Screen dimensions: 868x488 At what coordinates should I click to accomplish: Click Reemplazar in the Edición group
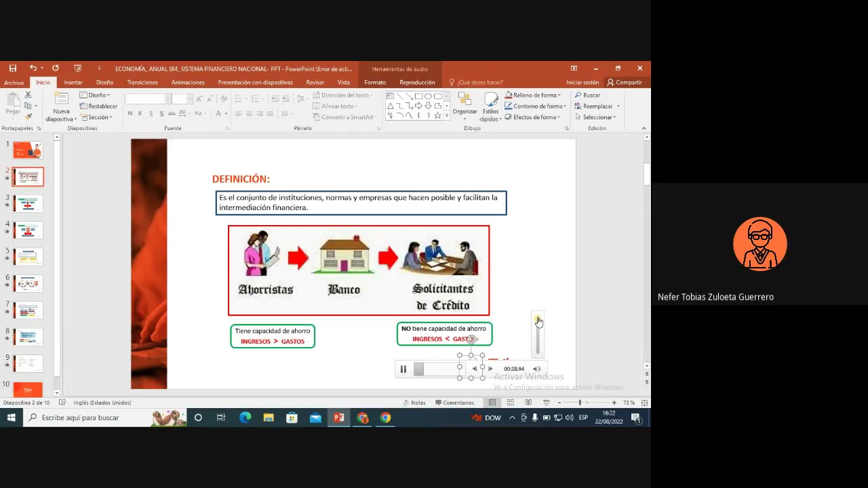click(x=597, y=106)
